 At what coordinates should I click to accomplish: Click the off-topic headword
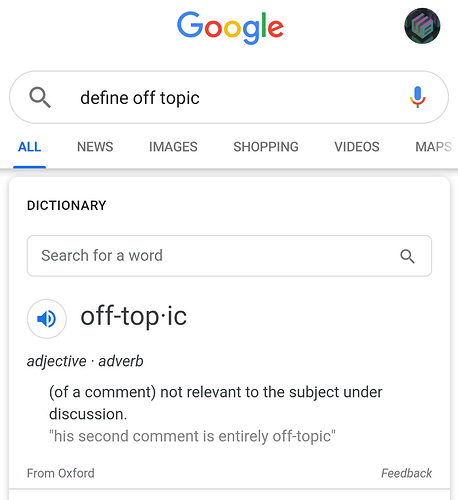tap(134, 316)
